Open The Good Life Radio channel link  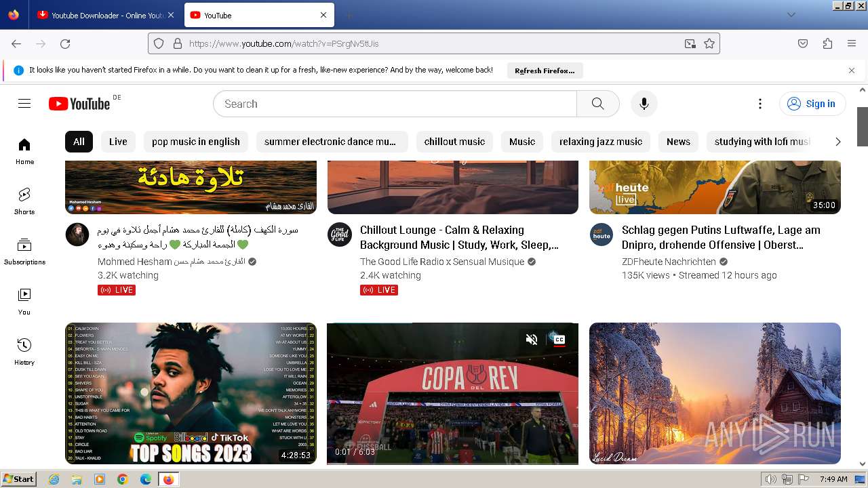442,262
